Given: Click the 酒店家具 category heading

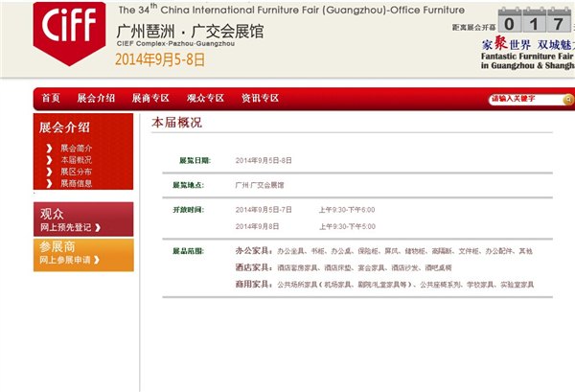Looking at the screenshot, I should 253,267.
